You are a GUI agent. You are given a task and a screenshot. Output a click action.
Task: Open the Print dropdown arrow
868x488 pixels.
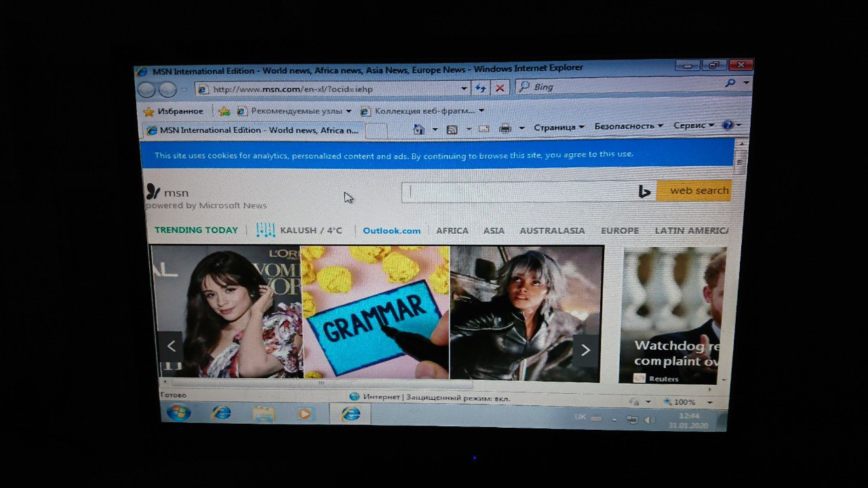click(x=521, y=127)
